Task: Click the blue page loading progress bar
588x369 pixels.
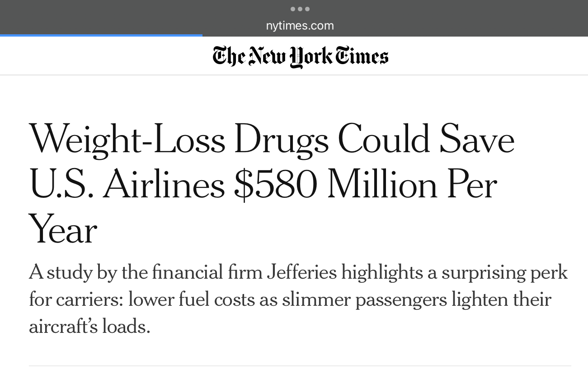Action: point(101,35)
